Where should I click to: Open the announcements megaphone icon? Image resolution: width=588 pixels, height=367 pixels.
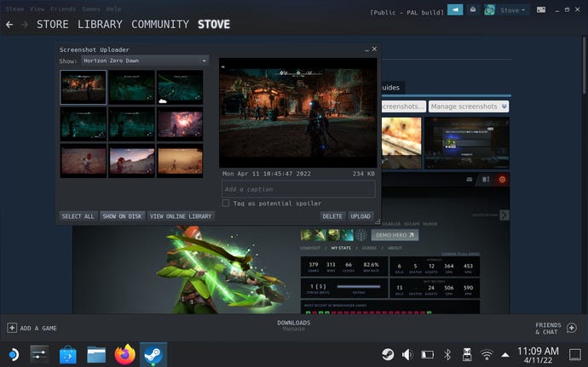coord(455,10)
